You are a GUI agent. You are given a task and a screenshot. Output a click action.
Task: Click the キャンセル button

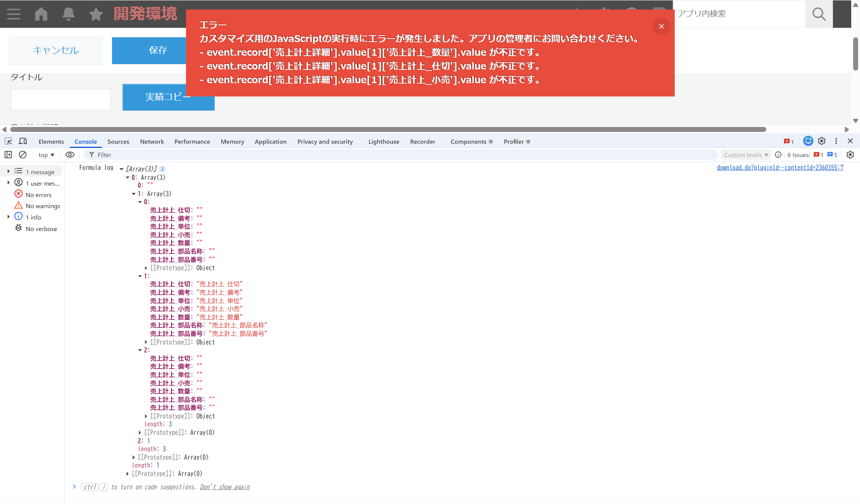56,50
